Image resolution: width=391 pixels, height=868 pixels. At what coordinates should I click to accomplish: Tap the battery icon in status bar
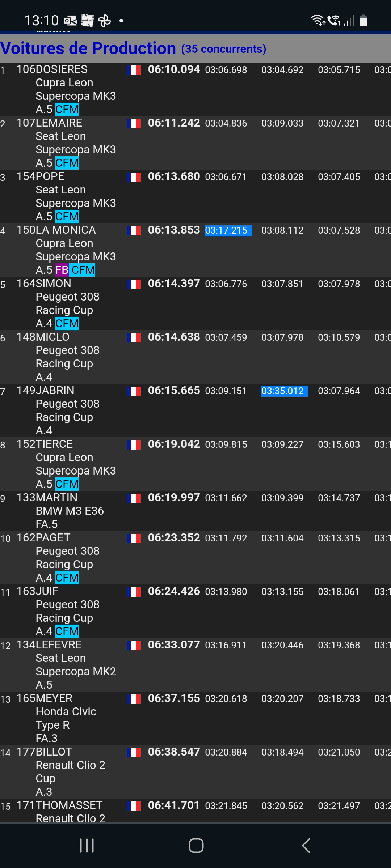tap(363, 21)
